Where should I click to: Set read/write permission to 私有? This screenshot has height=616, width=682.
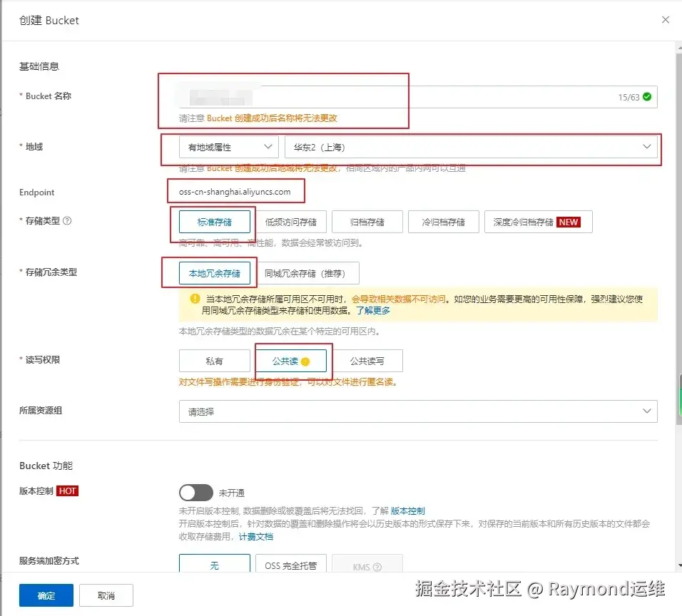pos(215,361)
